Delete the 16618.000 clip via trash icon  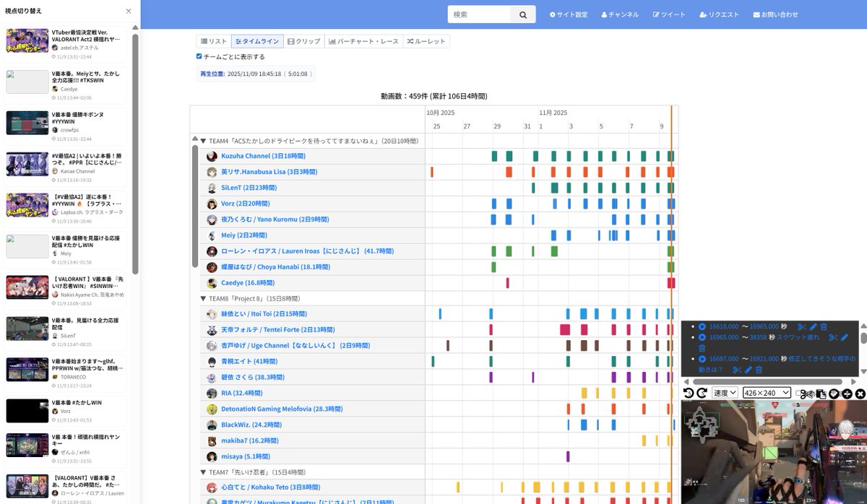click(824, 326)
